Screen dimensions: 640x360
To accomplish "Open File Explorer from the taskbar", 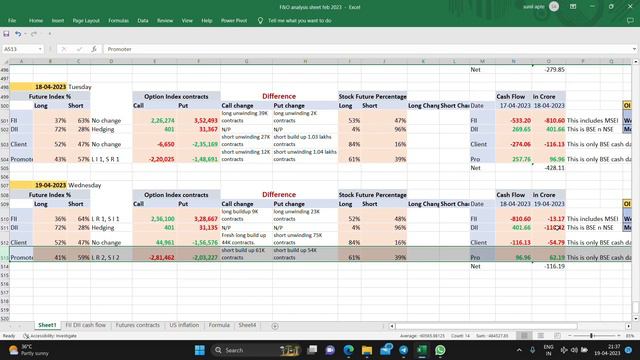I will (x=367, y=350).
